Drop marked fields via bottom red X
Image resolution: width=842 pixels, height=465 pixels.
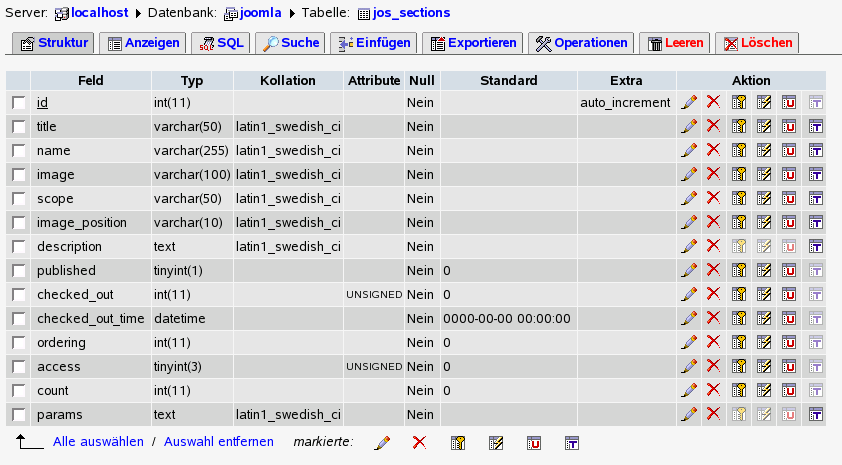tap(419, 442)
